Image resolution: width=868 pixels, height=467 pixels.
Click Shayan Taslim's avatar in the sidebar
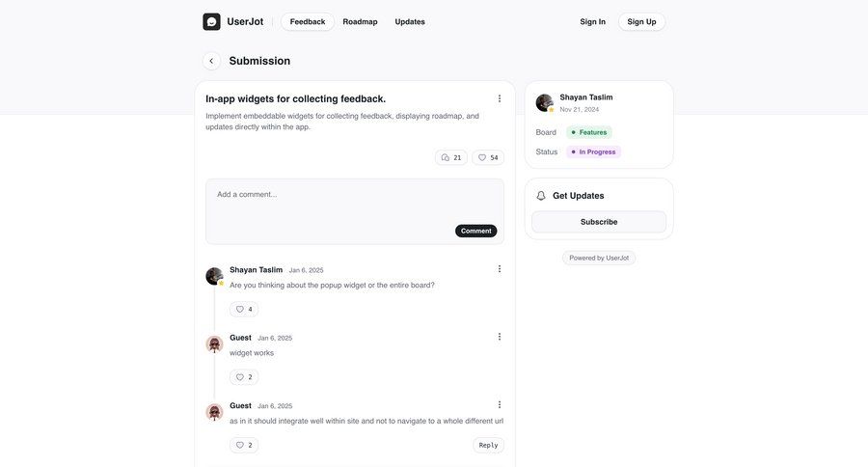pos(545,102)
